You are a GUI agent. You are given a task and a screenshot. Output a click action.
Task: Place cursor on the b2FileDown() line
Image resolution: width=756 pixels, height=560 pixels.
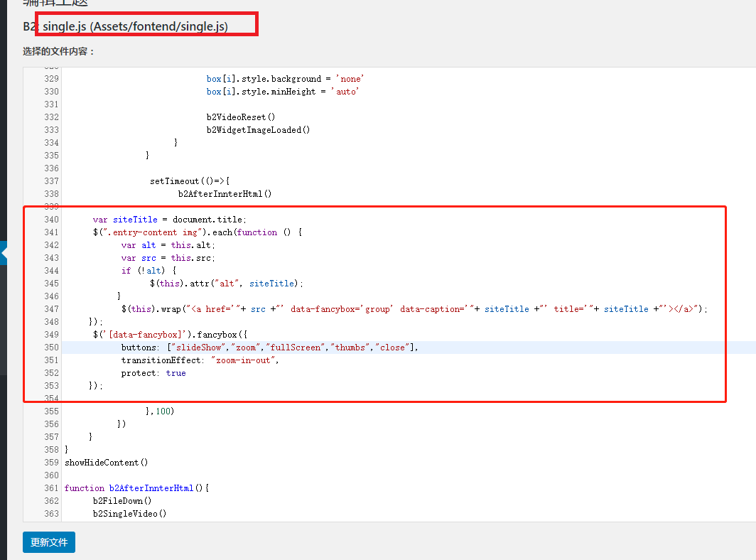click(122, 501)
